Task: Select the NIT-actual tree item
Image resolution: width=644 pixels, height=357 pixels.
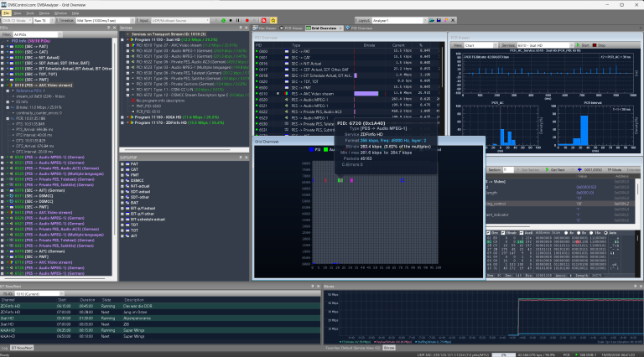Action: pyautogui.click(x=140, y=186)
